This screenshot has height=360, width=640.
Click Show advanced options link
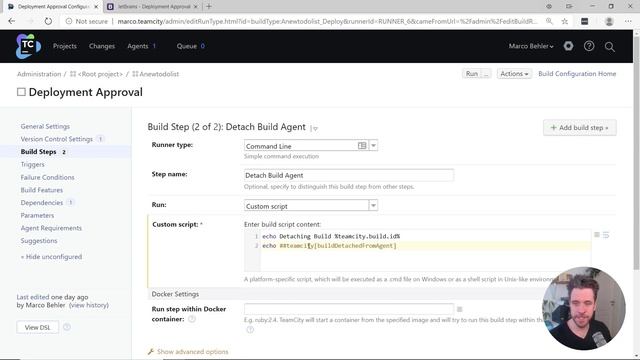tap(193, 352)
